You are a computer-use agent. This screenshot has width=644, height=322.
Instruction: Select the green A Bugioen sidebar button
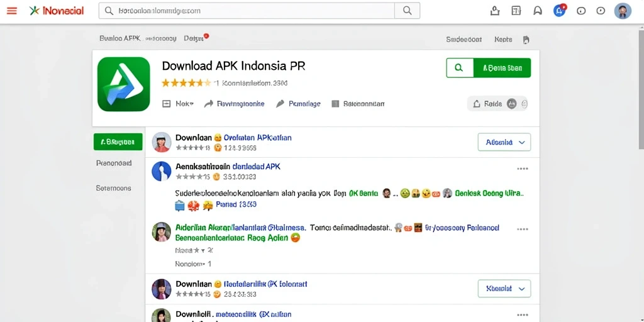(118, 142)
